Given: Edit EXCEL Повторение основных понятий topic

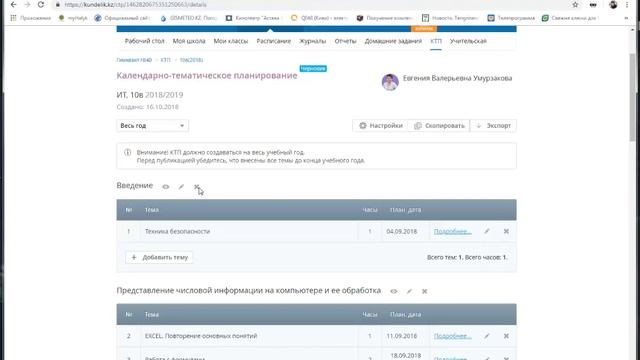Looking at the screenshot, I should [487, 336].
